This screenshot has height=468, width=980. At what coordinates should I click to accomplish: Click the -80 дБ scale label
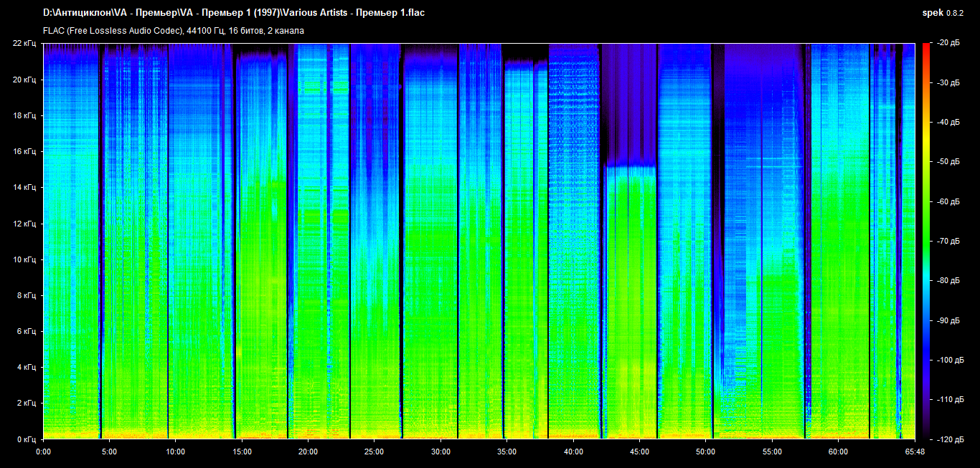[x=950, y=281]
